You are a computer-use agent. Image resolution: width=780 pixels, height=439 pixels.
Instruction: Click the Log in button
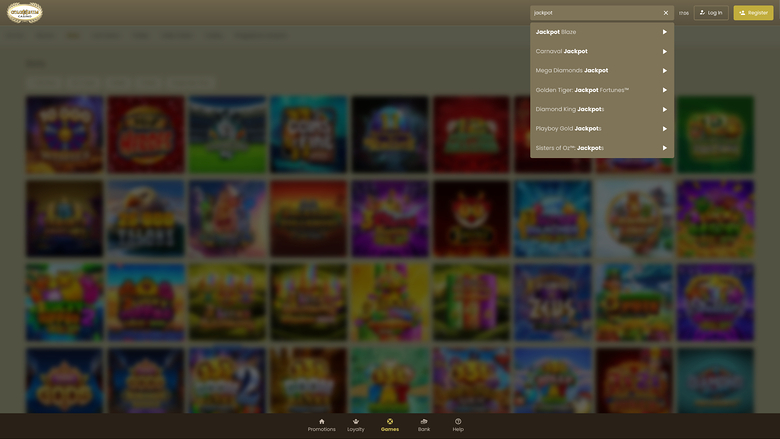[711, 13]
